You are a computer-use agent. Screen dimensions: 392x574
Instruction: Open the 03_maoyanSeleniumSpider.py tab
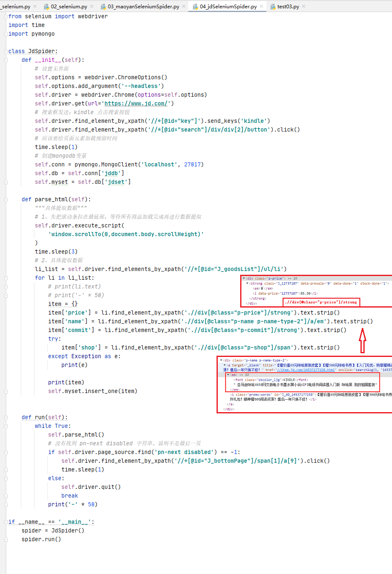coord(144,7)
